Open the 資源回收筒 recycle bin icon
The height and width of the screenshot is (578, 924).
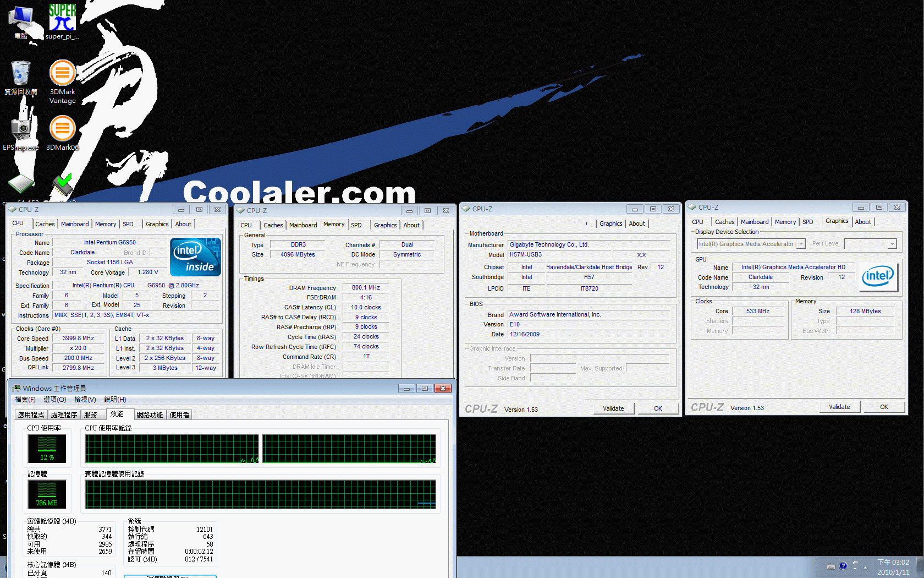[x=21, y=78]
